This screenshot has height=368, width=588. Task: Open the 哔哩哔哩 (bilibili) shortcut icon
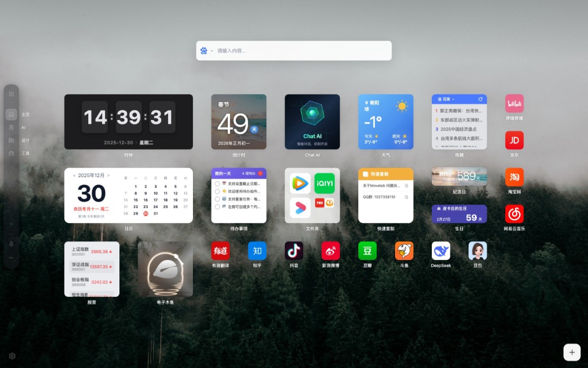coord(514,103)
